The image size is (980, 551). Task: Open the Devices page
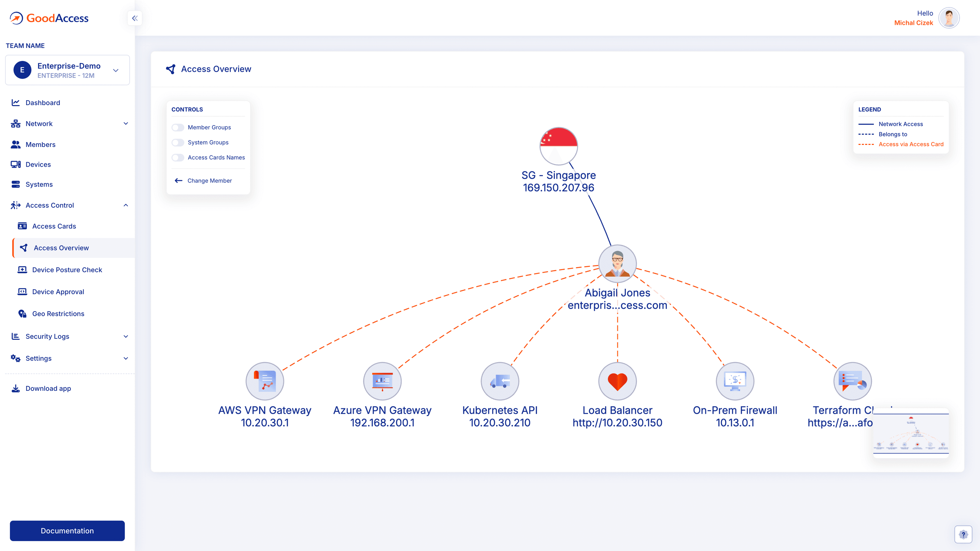pyautogui.click(x=38, y=164)
